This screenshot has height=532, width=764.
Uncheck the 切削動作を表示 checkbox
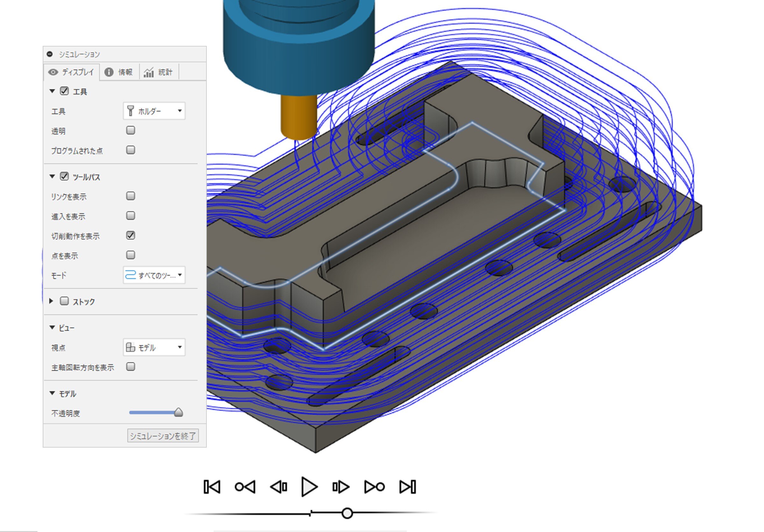[x=130, y=235]
